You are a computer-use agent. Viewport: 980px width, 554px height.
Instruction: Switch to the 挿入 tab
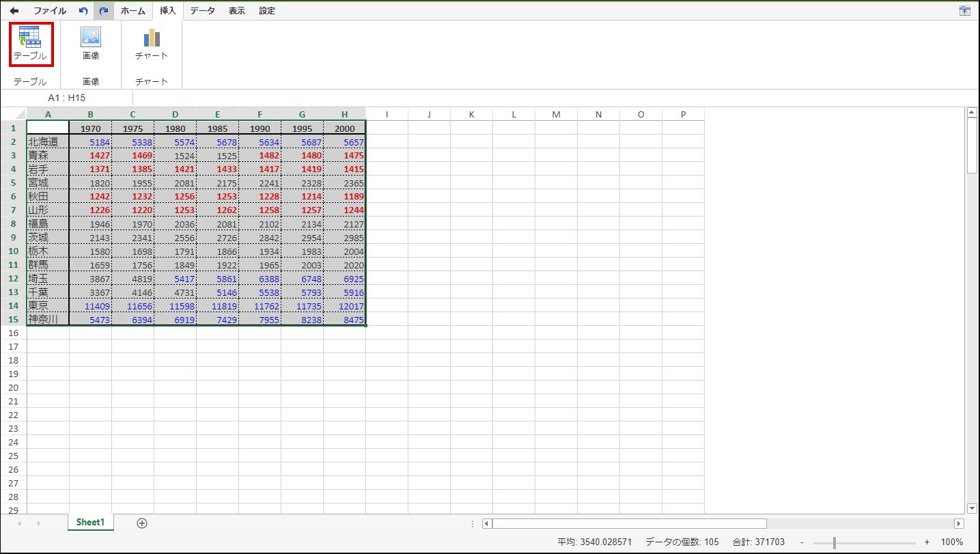click(167, 11)
